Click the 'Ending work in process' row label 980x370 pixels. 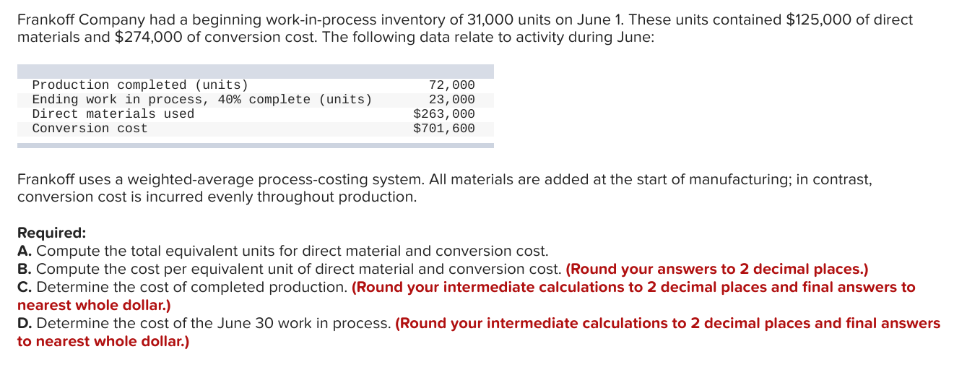pyautogui.click(x=202, y=100)
